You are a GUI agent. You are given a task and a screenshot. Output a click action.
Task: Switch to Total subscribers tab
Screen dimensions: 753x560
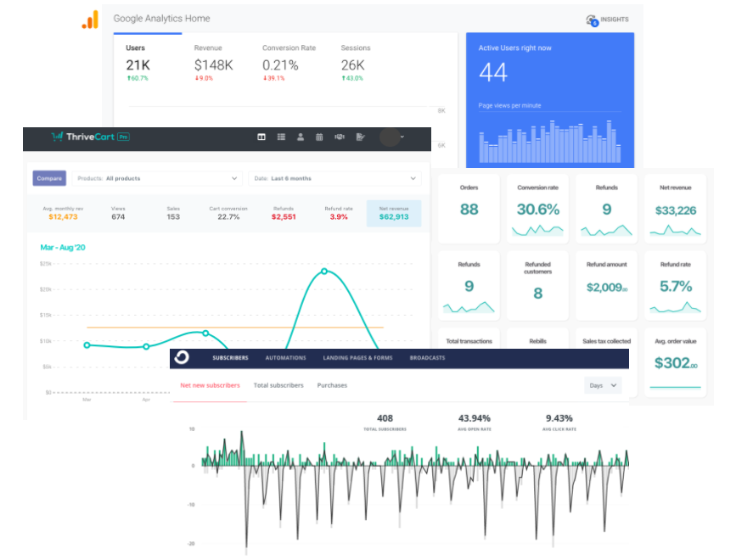click(278, 385)
